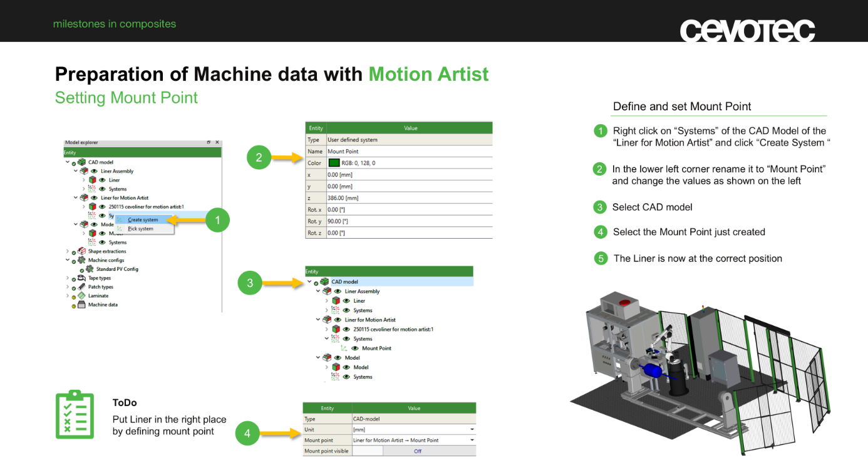Image resolution: width=868 pixels, height=460 pixels.
Task: Toggle the eye icon of Mount Point
Action: pos(355,348)
